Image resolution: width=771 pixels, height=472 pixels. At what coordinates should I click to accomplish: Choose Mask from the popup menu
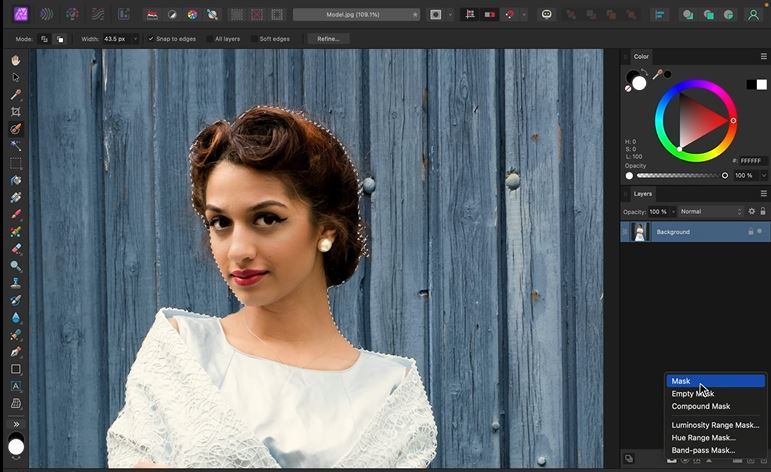(715, 381)
